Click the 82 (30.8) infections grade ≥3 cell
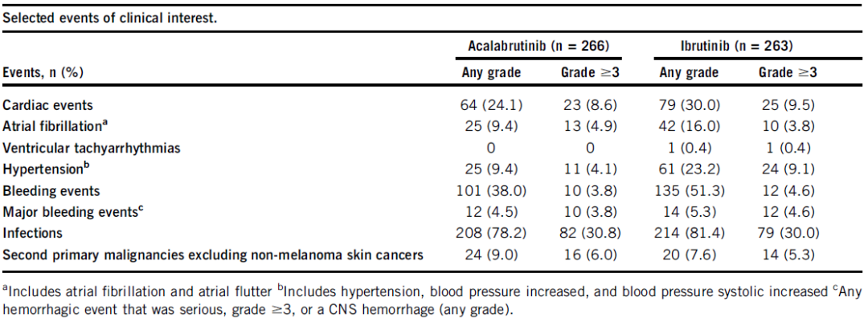The image size is (868, 322). click(x=589, y=234)
